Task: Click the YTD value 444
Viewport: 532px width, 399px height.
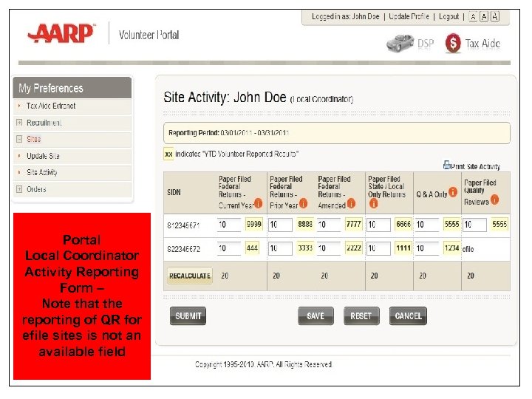Action: 252,248
